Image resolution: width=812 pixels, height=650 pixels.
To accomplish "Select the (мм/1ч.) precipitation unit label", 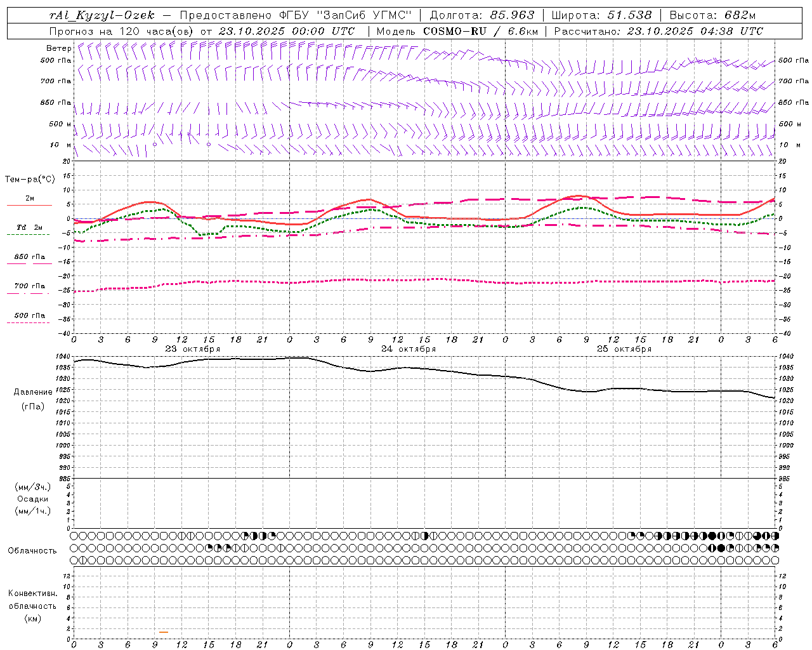I will click(x=33, y=512).
